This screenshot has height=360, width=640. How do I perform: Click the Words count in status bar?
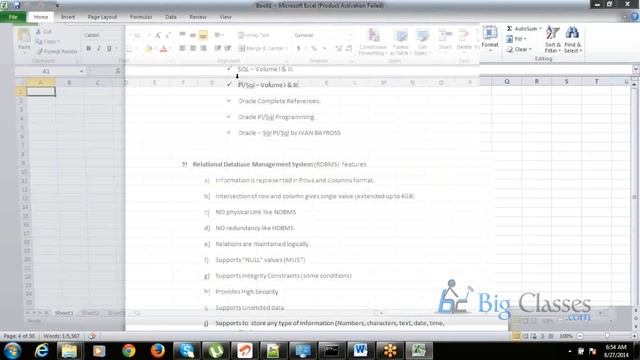[61, 336]
